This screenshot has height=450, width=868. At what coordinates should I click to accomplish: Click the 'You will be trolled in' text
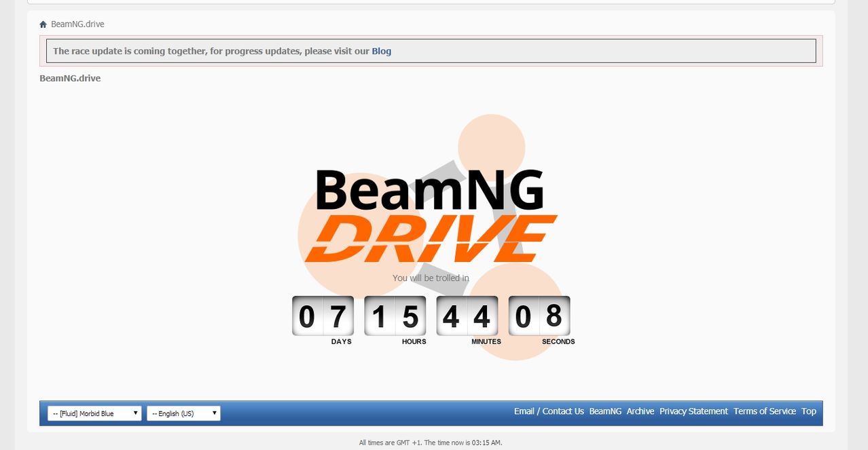click(431, 278)
